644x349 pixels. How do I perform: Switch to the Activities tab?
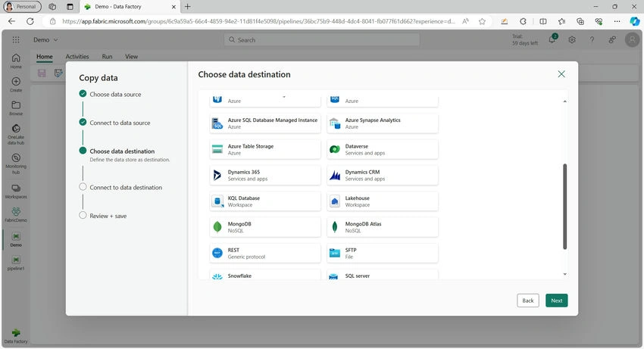[77, 57]
